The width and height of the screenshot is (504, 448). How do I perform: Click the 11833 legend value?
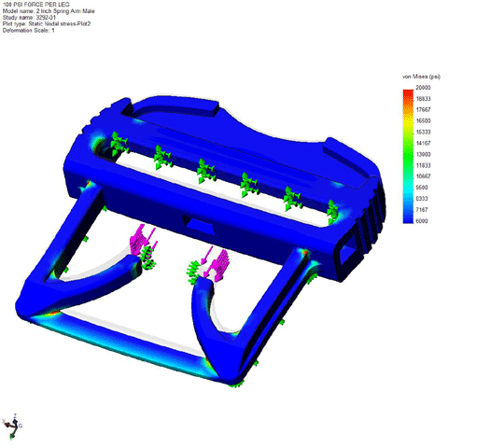(x=423, y=165)
